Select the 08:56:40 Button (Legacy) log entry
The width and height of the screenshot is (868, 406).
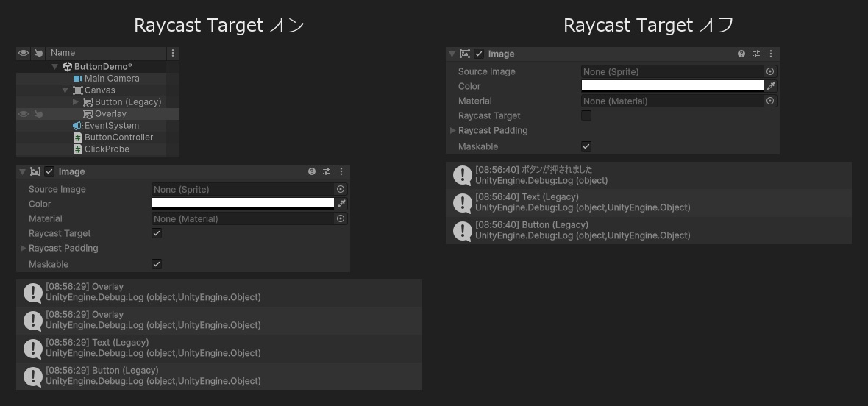click(649, 230)
